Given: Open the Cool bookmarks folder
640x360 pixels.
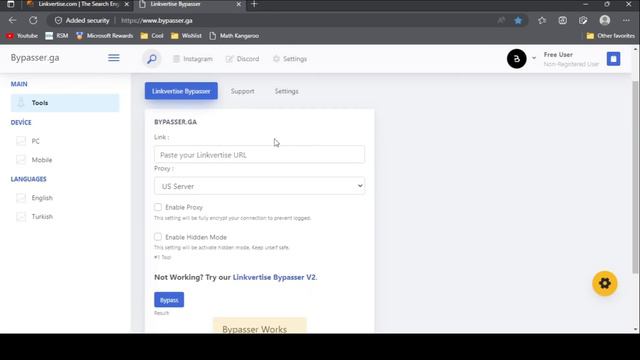Looking at the screenshot, I should (x=152, y=36).
